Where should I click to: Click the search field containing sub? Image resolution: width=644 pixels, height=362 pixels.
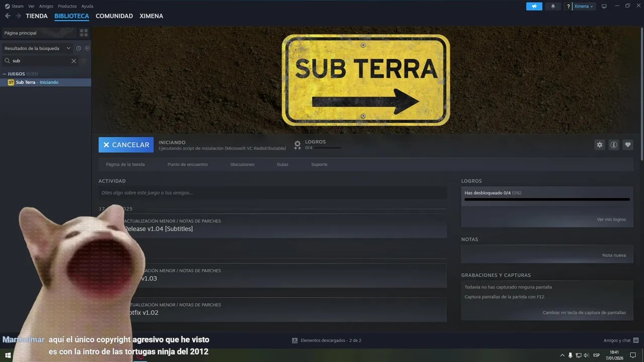pos(40,61)
